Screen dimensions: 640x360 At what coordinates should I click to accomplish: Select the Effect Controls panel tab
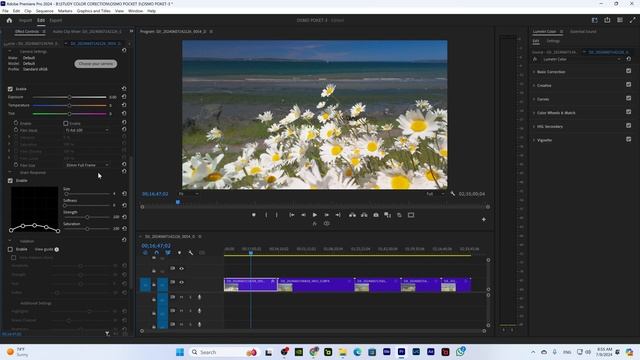tap(27, 31)
